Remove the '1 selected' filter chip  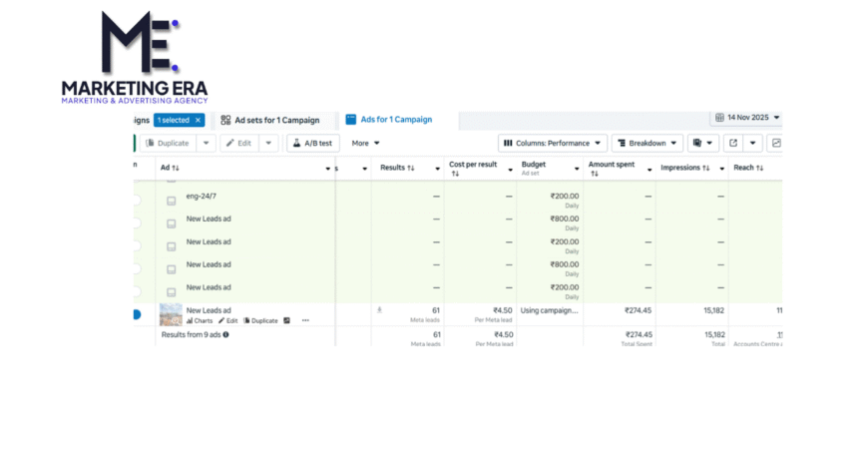[198, 120]
